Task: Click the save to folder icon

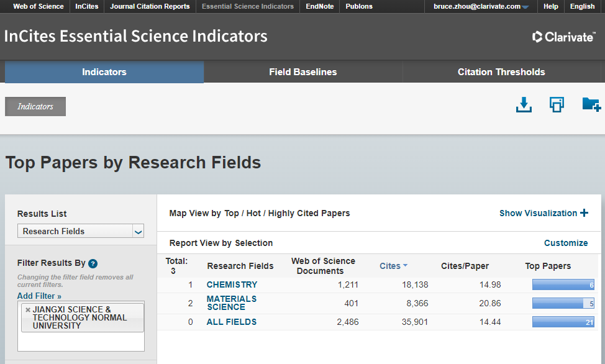Action: pos(591,104)
